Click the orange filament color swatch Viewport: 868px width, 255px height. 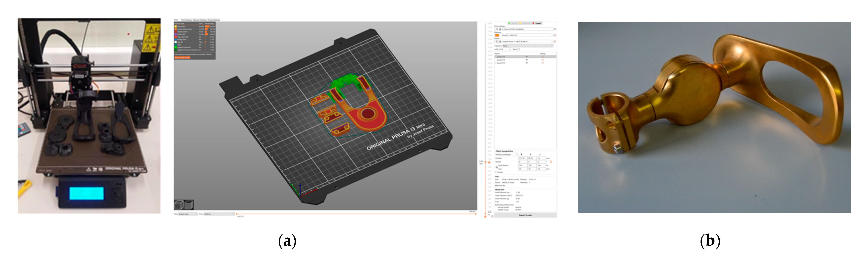pyautogui.click(x=497, y=35)
